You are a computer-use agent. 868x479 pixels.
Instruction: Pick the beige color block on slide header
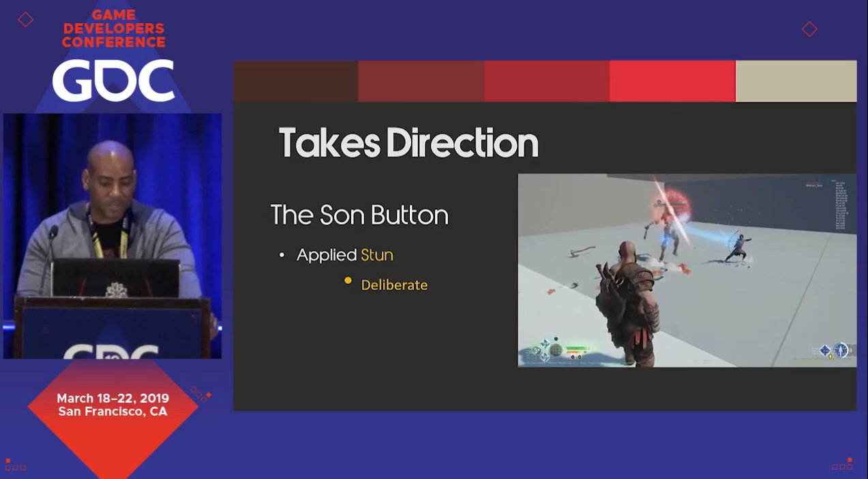796,81
